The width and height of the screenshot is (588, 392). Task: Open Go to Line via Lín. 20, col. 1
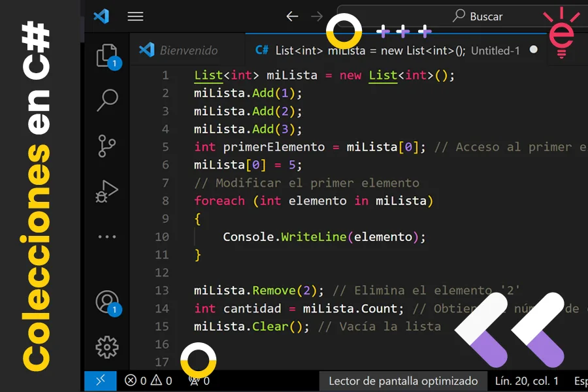coord(528,380)
